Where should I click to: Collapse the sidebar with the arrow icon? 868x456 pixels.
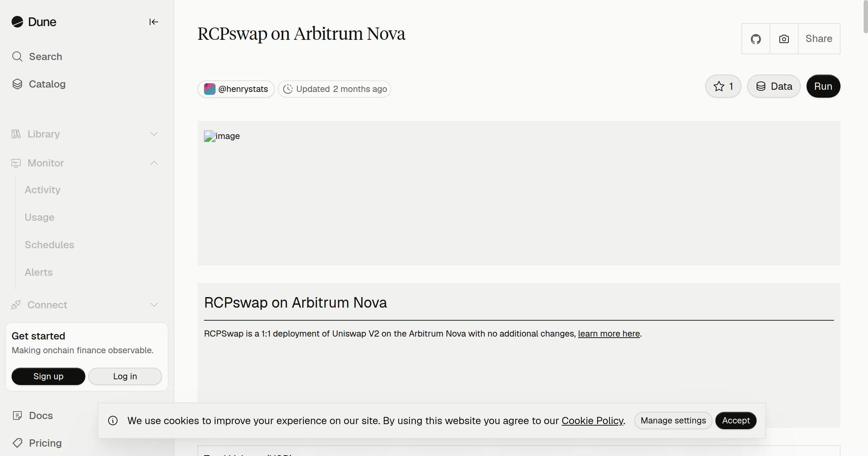click(154, 22)
